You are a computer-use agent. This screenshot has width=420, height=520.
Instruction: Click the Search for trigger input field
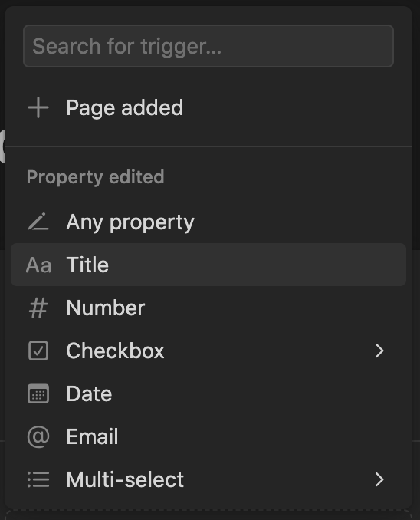[208, 46]
